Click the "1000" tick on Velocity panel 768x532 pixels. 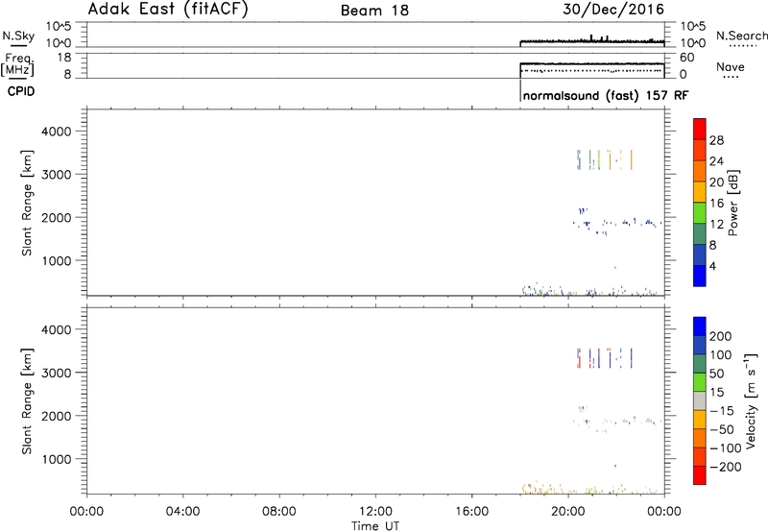[x=56, y=460]
